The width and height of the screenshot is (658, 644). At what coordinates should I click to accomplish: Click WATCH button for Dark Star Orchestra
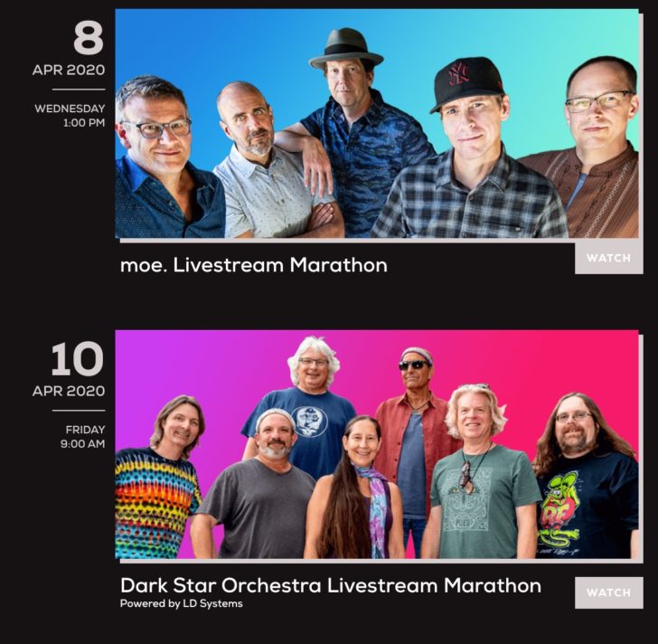pos(608,592)
